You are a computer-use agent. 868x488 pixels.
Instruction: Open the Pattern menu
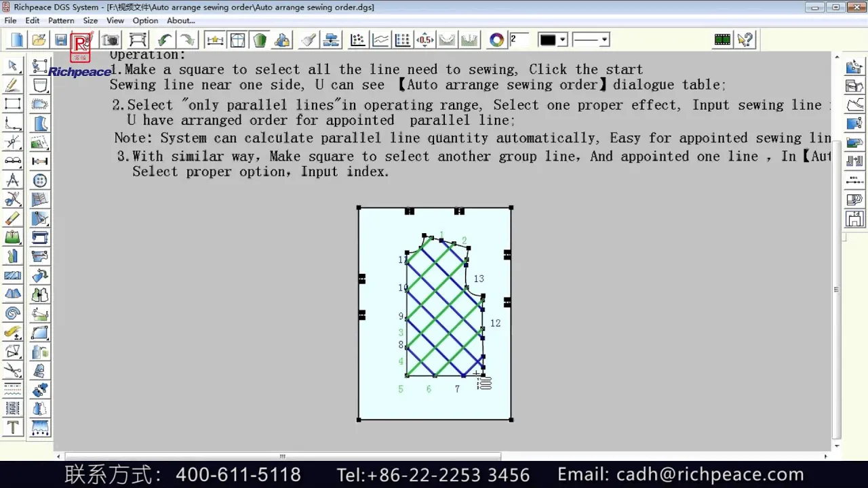61,20
